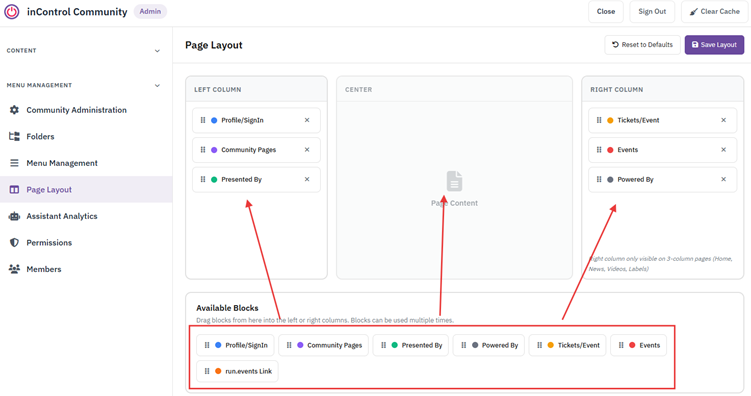Click drag handle of available run.events Link block
Viewport: 751px width, 396px height.
pyautogui.click(x=207, y=371)
